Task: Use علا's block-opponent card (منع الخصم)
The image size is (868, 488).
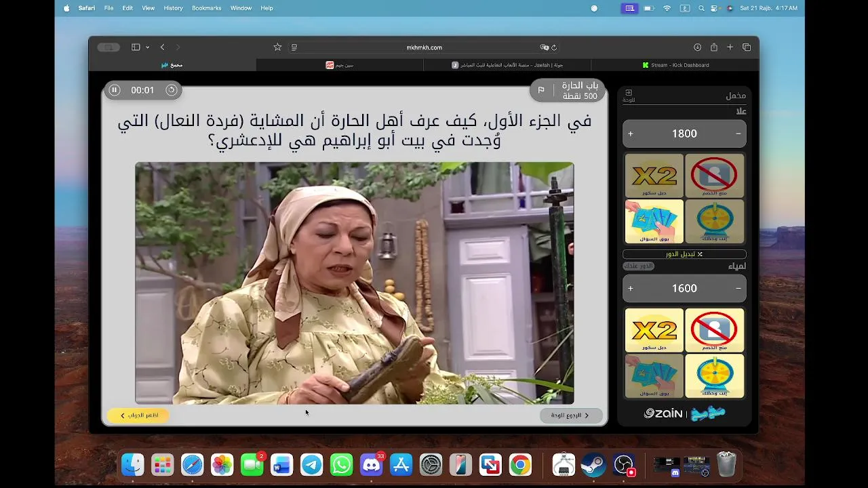Action: (714, 176)
